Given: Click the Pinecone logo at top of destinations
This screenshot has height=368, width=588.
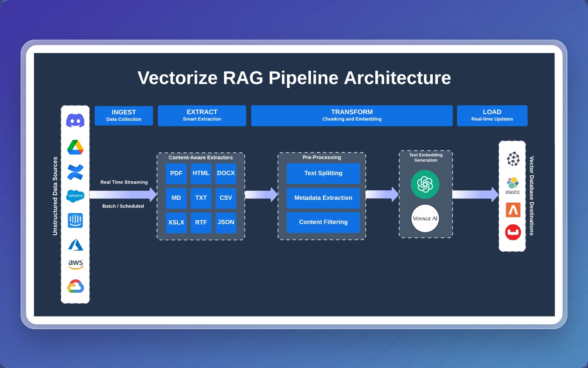Looking at the screenshot, I should pyautogui.click(x=513, y=159).
